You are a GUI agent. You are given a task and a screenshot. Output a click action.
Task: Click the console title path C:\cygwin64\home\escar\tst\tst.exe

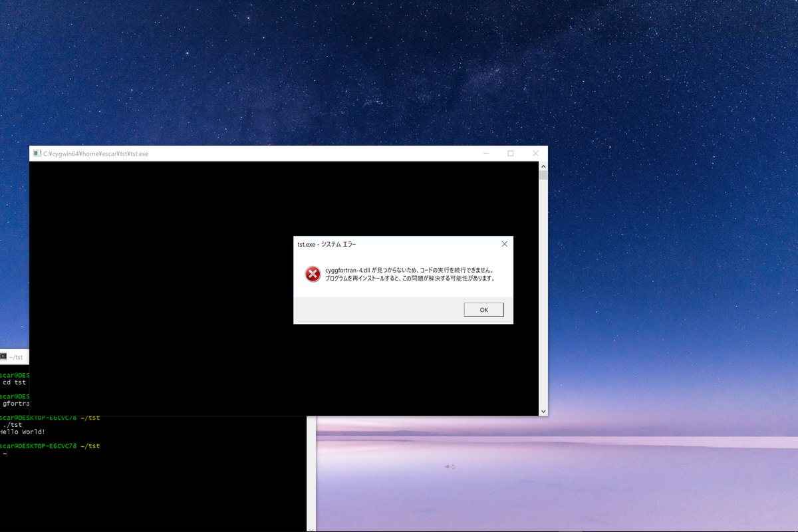(x=96, y=154)
